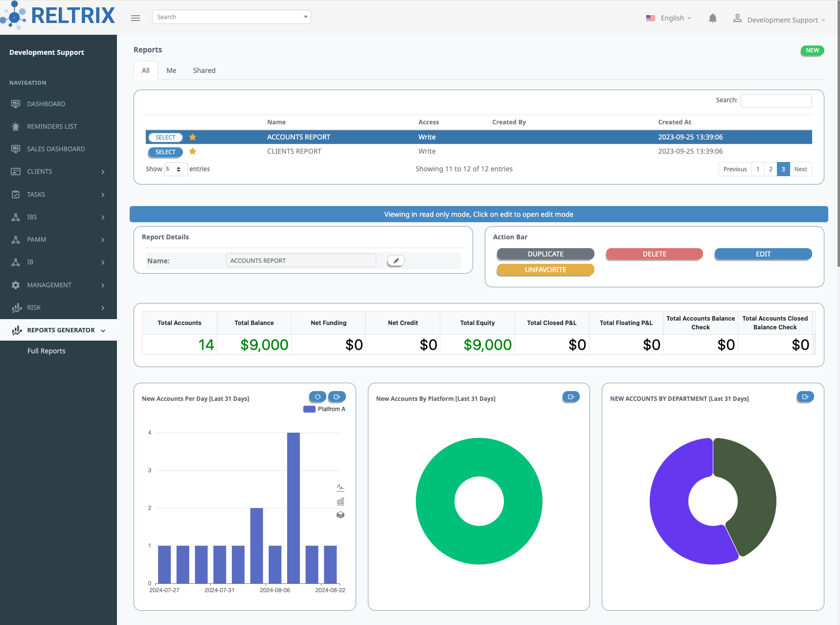
Task: Click the pencil icon beside report name
Action: click(x=396, y=261)
